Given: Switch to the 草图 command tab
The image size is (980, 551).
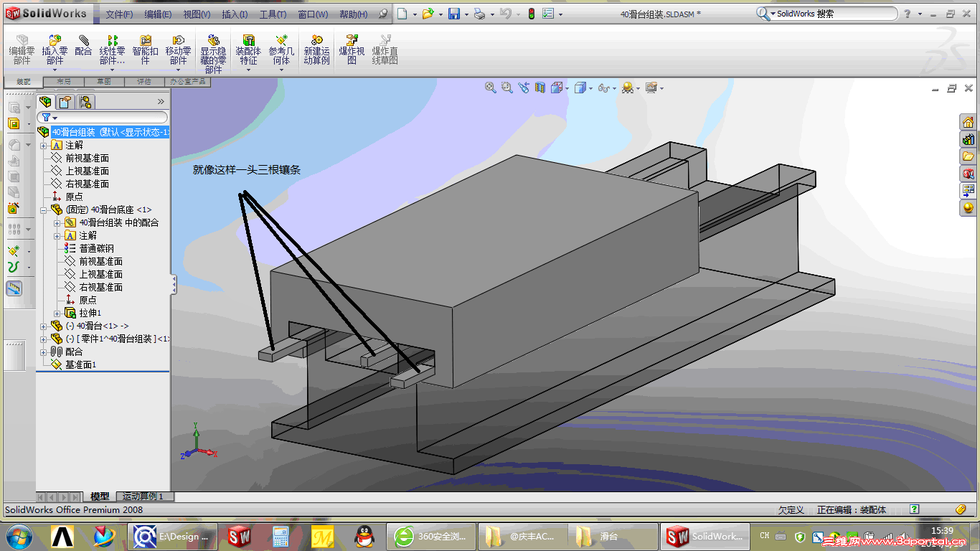Looking at the screenshot, I should [x=105, y=82].
